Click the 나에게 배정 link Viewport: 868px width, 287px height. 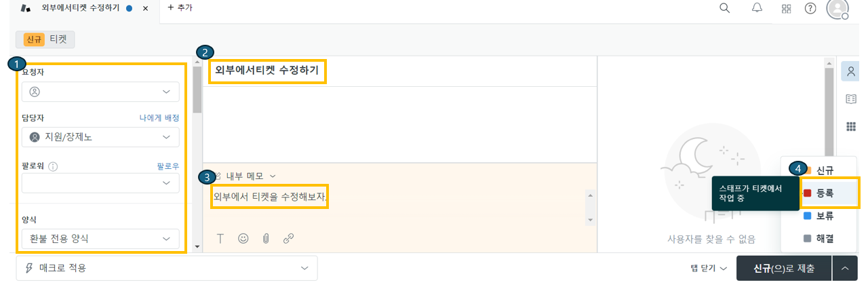click(x=159, y=117)
